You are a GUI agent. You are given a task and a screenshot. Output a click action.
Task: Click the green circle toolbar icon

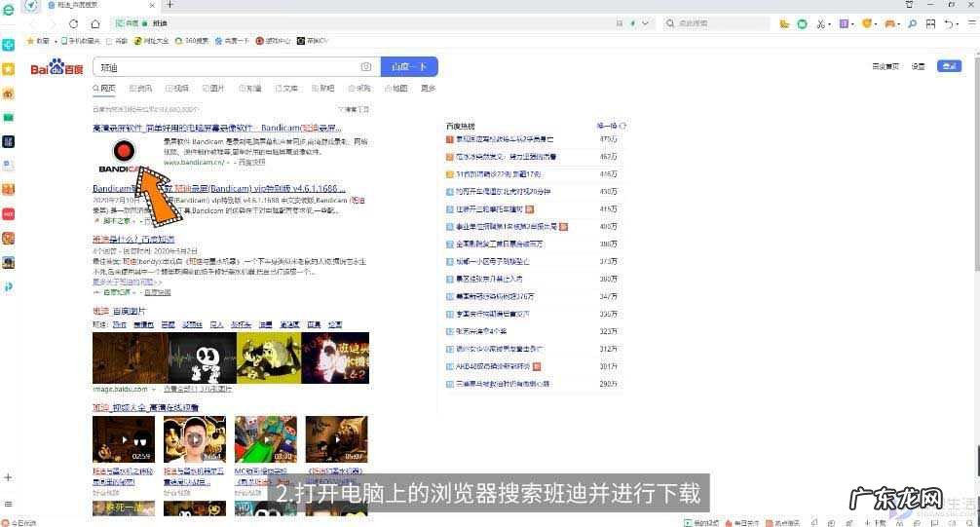point(803,23)
